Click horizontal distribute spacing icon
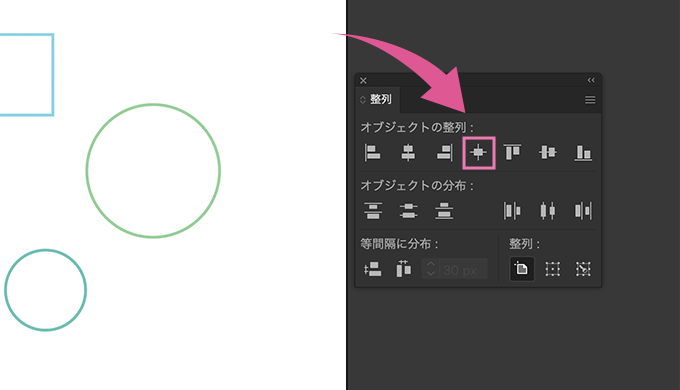Image resolution: width=680 pixels, height=390 pixels. (404, 269)
